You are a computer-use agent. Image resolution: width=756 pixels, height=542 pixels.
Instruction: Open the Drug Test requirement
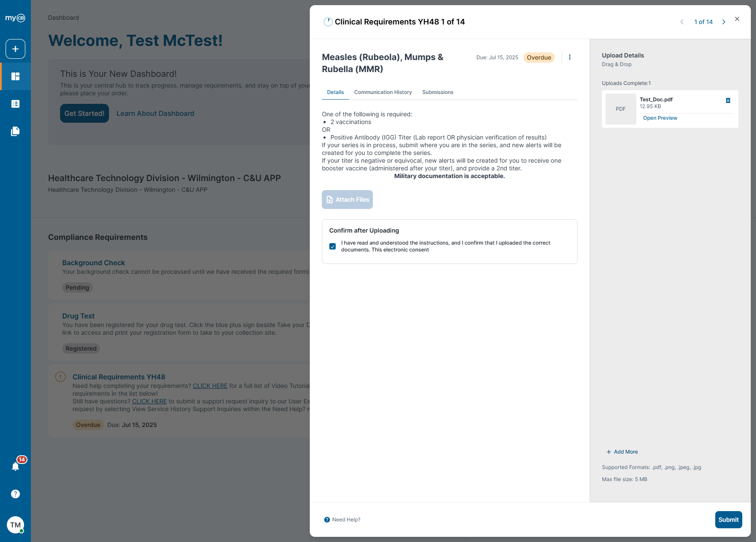[x=78, y=316]
